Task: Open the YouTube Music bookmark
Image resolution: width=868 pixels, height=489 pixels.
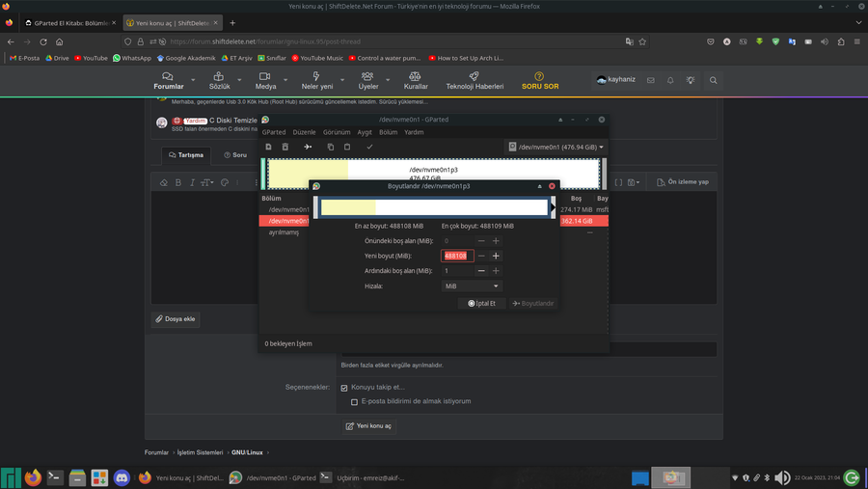Action: tap(317, 58)
